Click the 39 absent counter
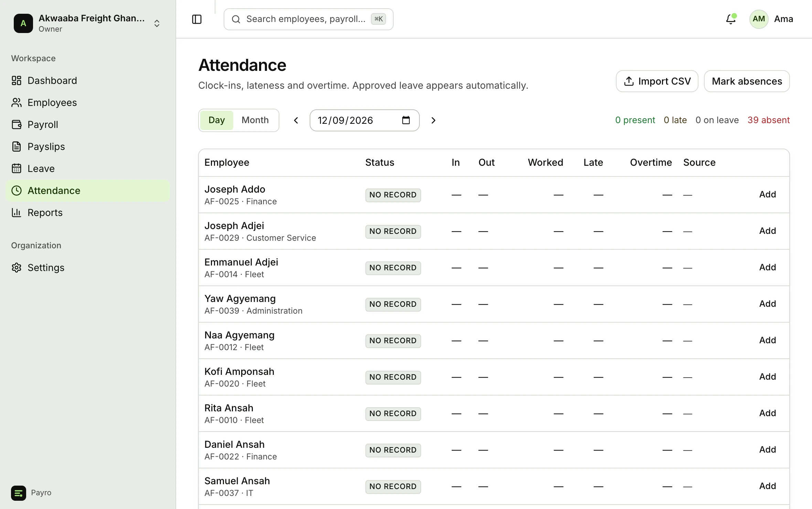This screenshot has height=509, width=812. pyautogui.click(x=768, y=120)
